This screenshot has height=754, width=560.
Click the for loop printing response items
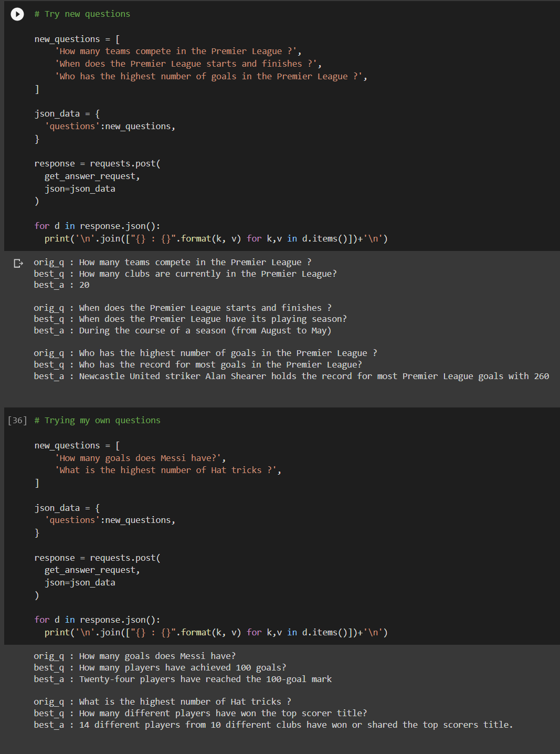click(97, 225)
